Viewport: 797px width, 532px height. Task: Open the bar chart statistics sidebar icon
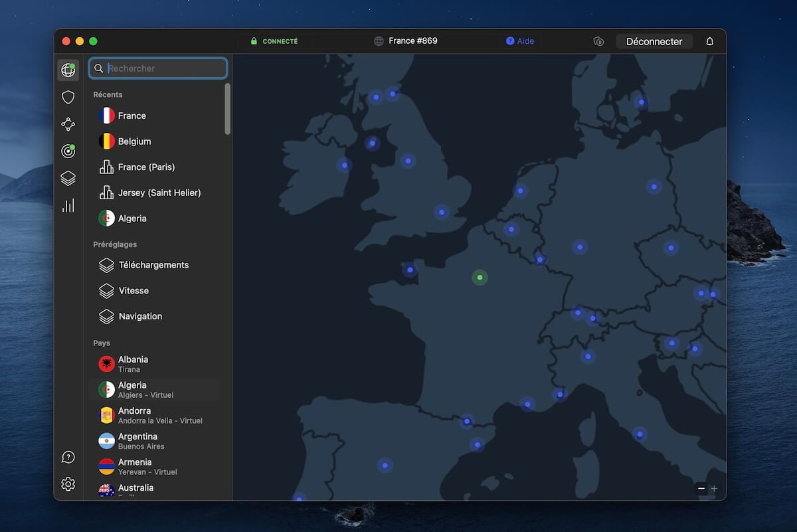68,205
